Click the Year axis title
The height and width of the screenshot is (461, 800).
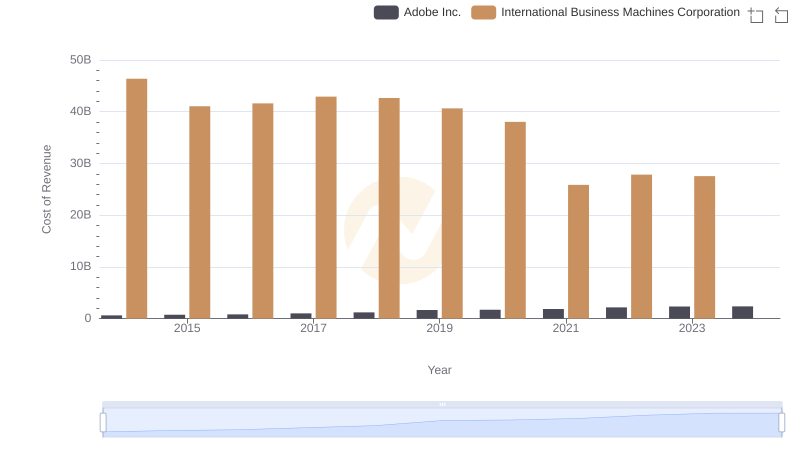439,370
